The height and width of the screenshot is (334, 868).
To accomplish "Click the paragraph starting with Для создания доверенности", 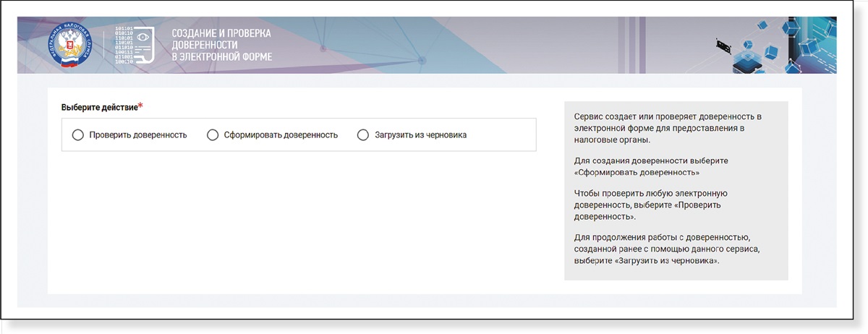I will (x=650, y=166).
